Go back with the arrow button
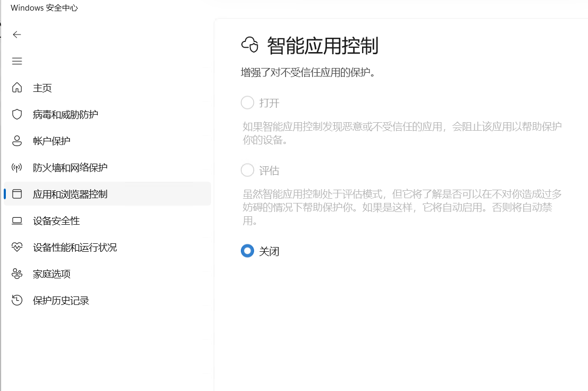The height and width of the screenshot is (391, 588). pos(16,34)
